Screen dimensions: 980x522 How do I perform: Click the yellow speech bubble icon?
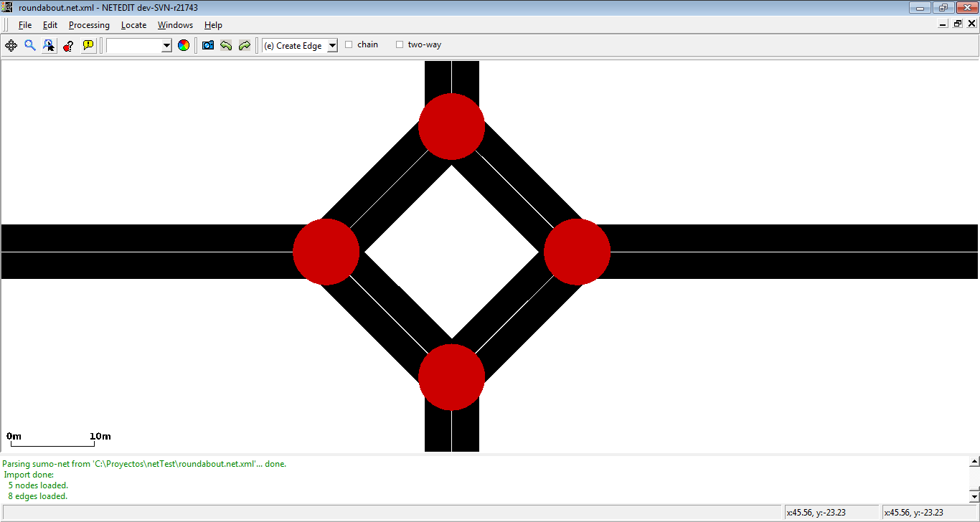pyautogui.click(x=88, y=45)
